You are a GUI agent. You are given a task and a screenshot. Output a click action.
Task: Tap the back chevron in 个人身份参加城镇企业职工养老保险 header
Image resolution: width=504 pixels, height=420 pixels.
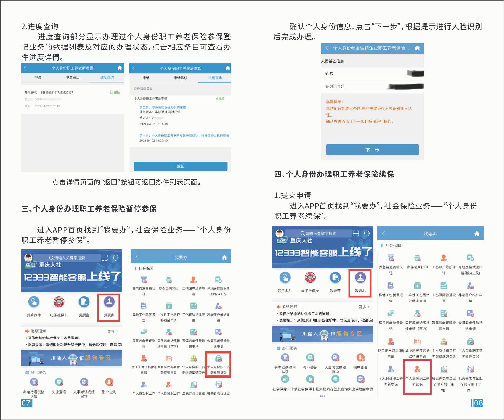coord(327,48)
